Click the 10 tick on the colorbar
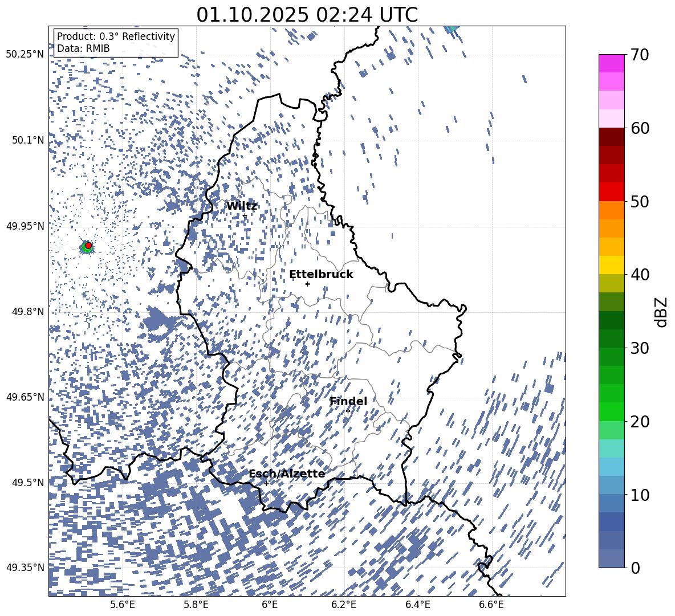This screenshot has width=675, height=616. coord(640,495)
